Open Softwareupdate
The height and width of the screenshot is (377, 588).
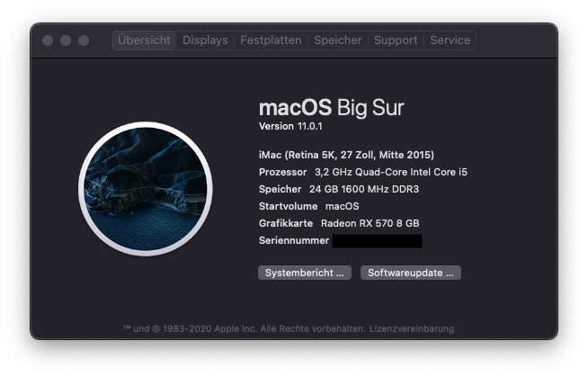tap(411, 273)
